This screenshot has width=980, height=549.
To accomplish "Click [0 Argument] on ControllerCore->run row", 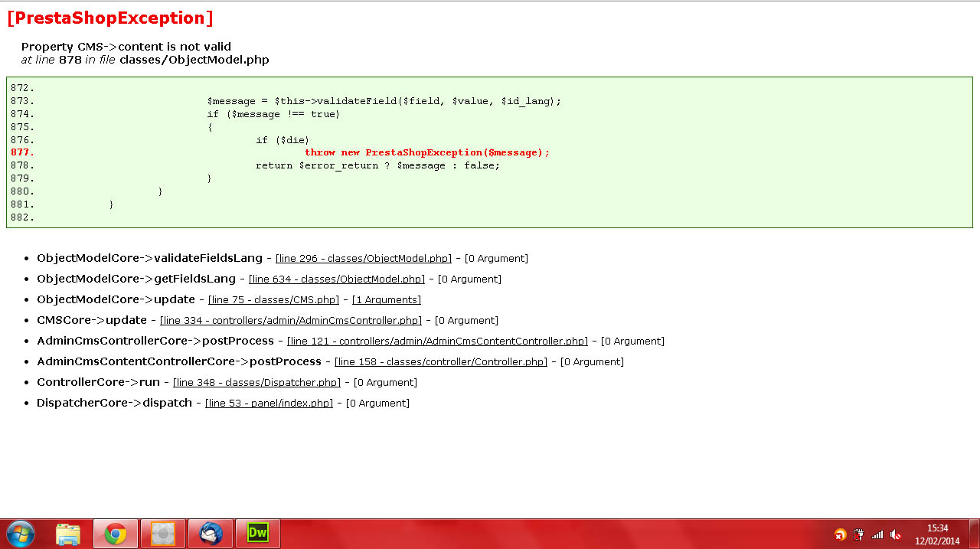I will 385,383.
